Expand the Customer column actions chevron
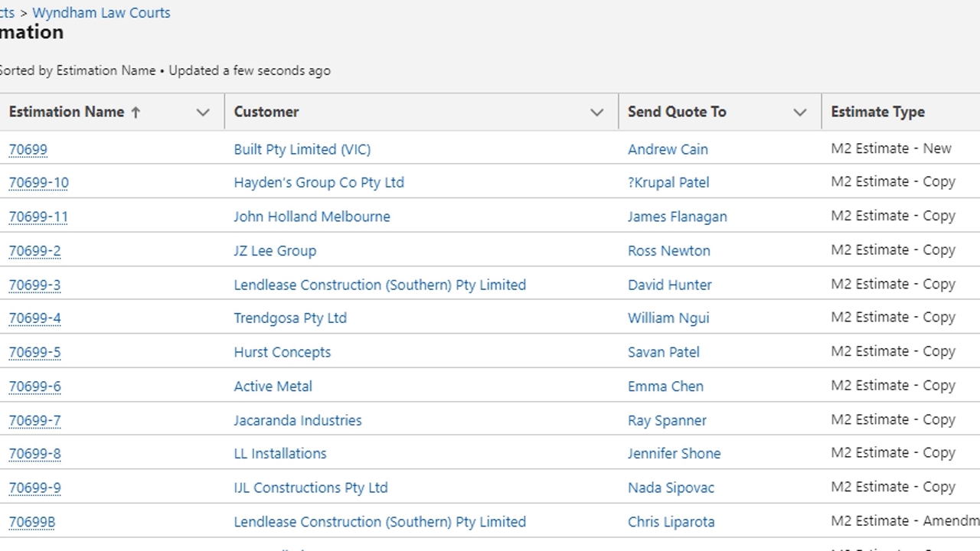Viewport: 980px width, 551px height. click(x=597, y=112)
